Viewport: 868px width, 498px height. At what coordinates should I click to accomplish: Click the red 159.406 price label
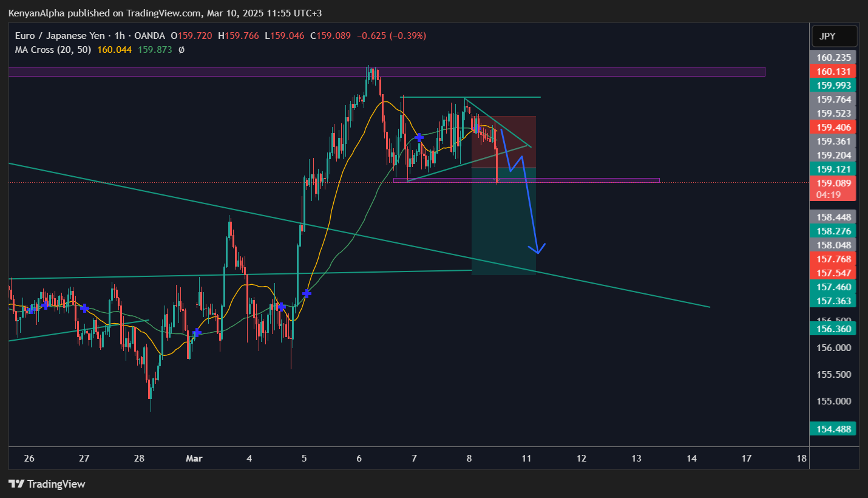833,127
